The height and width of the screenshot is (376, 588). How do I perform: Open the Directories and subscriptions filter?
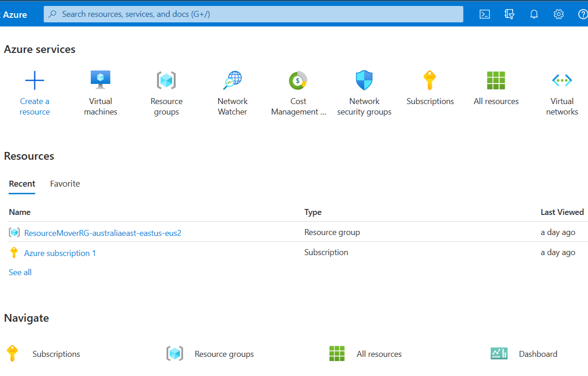509,14
